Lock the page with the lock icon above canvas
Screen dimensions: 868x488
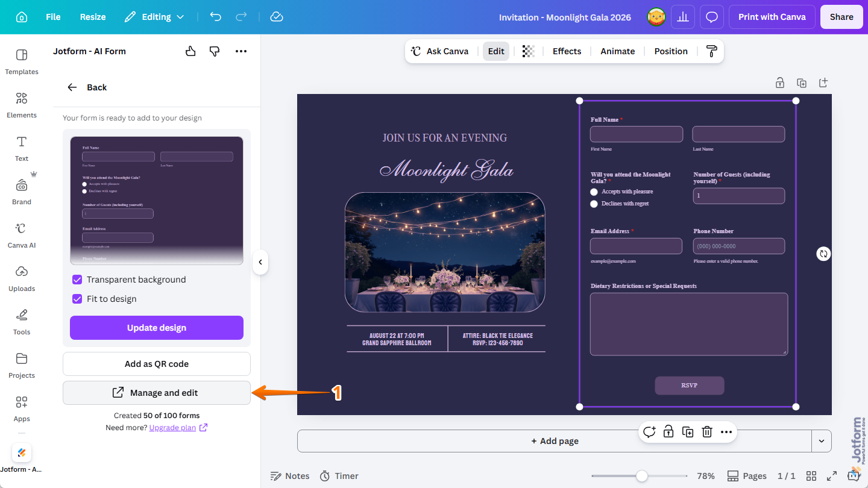pos(780,83)
